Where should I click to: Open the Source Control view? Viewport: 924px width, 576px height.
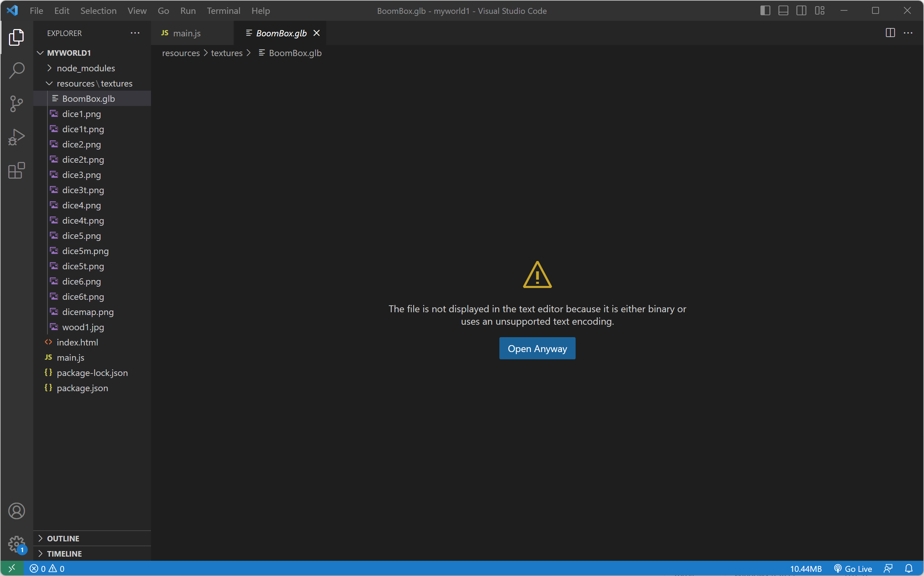click(x=16, y=103)
